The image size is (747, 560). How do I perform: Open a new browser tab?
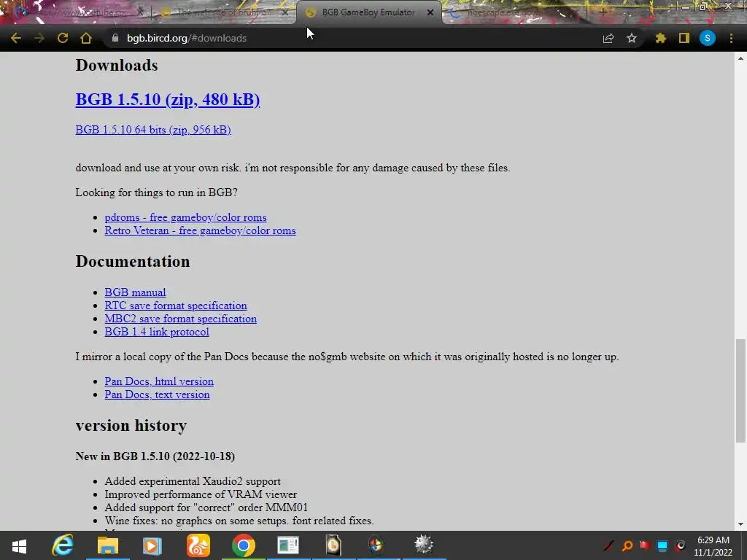click(x=603, y=12)
